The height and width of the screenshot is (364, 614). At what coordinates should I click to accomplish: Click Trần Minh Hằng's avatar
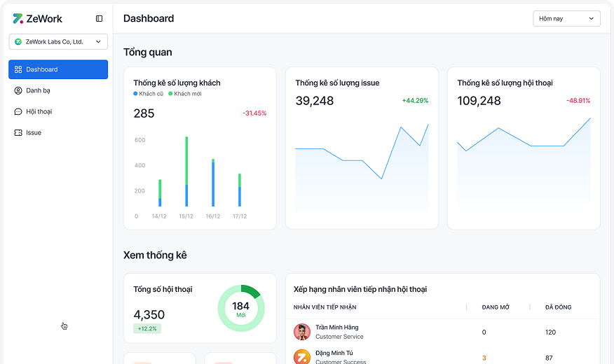(302, 332)
